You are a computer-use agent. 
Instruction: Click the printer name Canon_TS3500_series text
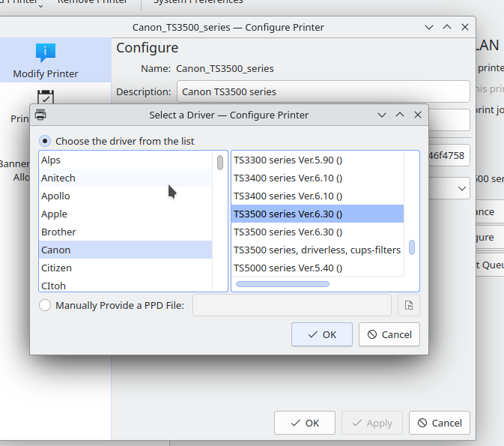[x=225, y=68]
